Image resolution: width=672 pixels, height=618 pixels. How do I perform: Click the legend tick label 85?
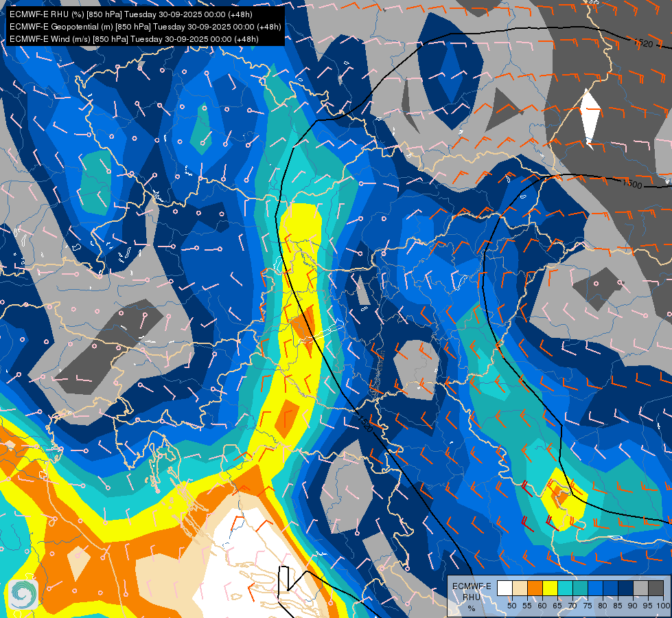click(618, 606)
